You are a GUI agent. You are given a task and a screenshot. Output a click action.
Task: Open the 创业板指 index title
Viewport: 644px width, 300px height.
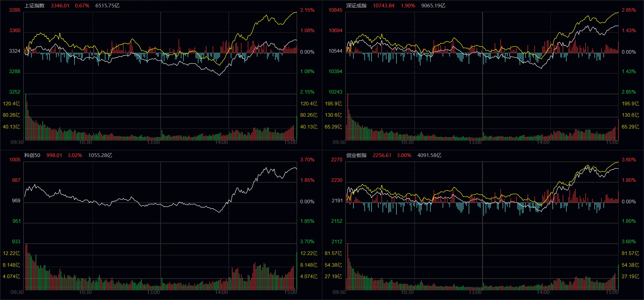(357, 155)
